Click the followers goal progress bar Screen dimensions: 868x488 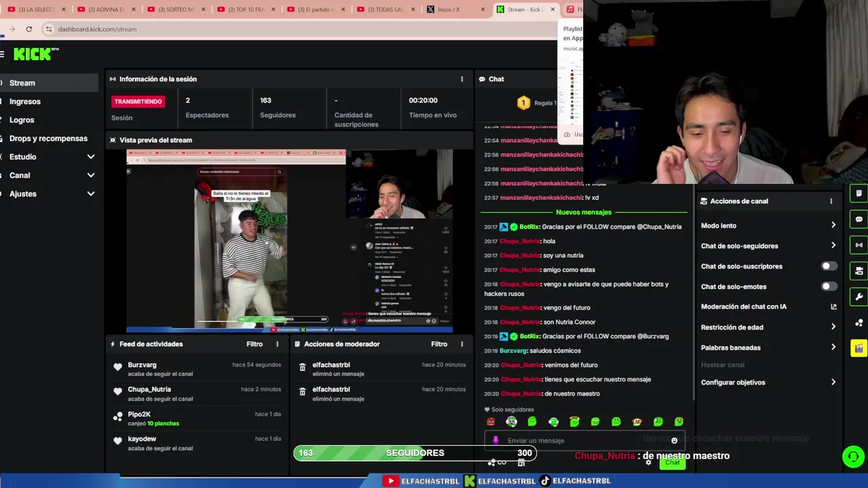[415, 453]
